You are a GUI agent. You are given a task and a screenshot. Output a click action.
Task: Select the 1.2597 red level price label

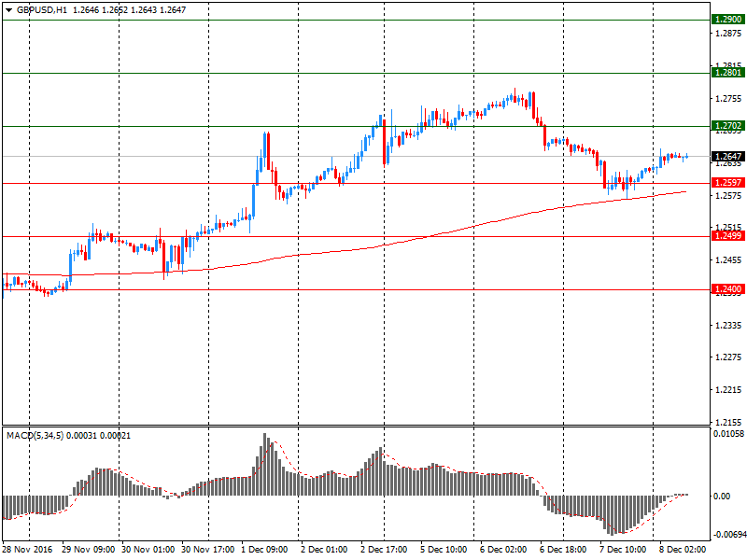pyautogui.click(x=728, y=183)
